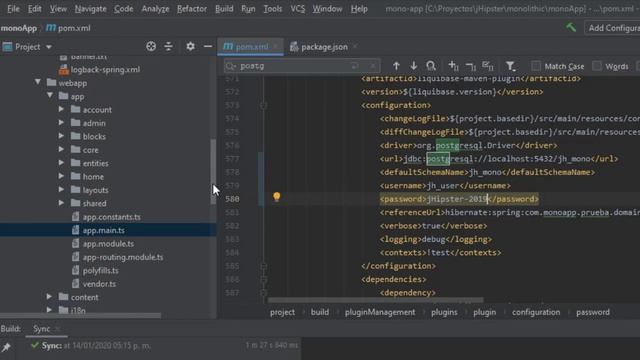This screenshot has width=640, height=360.
Task: Select app.module.ts file
Action: pyautogui.click(x=108, y=244)
